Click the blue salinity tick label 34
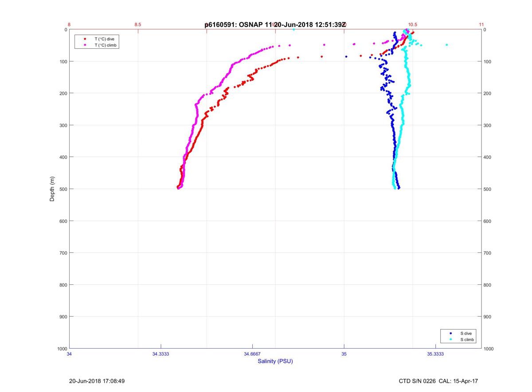This screenshot has width=532, height=392. [x=69, y=354]
